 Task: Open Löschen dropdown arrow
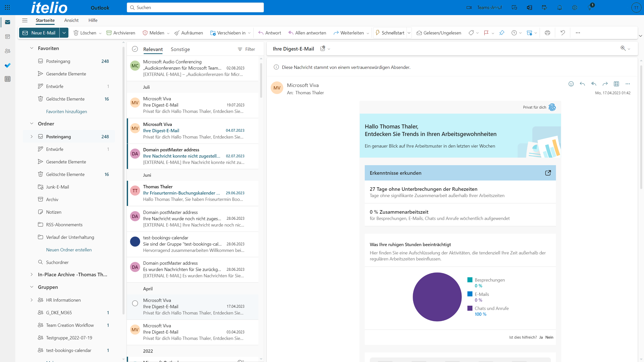pos(100,33)
